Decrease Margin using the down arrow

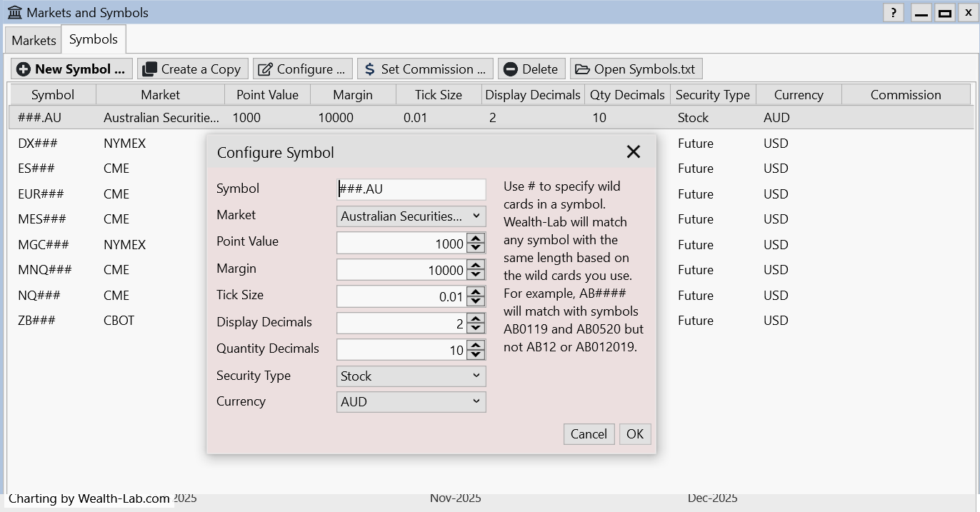pyautogui.click(x=476, y=275)
